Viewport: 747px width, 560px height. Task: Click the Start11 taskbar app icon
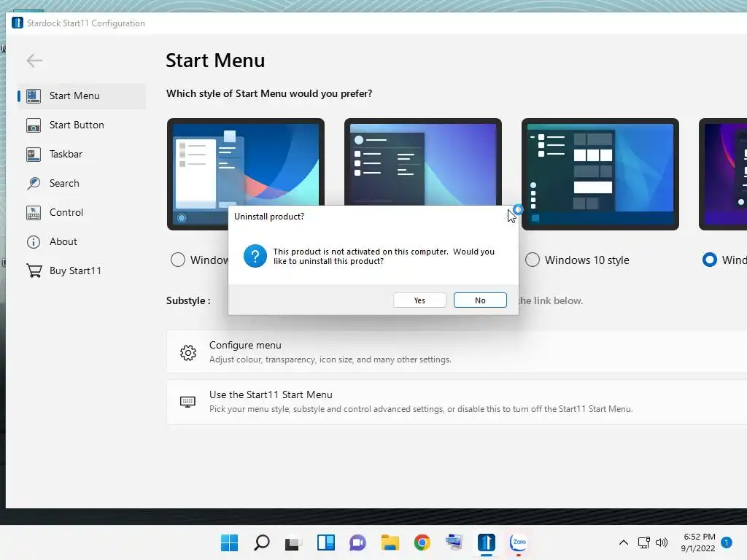pos(487,542)
